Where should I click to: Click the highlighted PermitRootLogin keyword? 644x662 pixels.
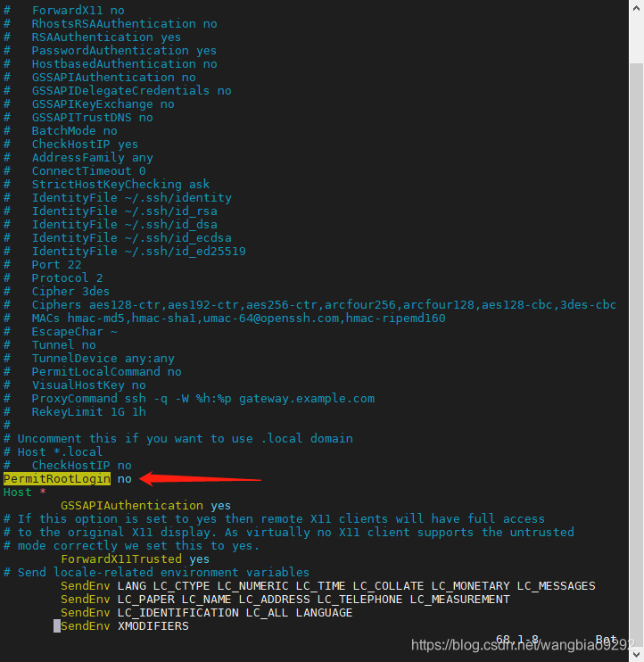click(x=57, y=479)
